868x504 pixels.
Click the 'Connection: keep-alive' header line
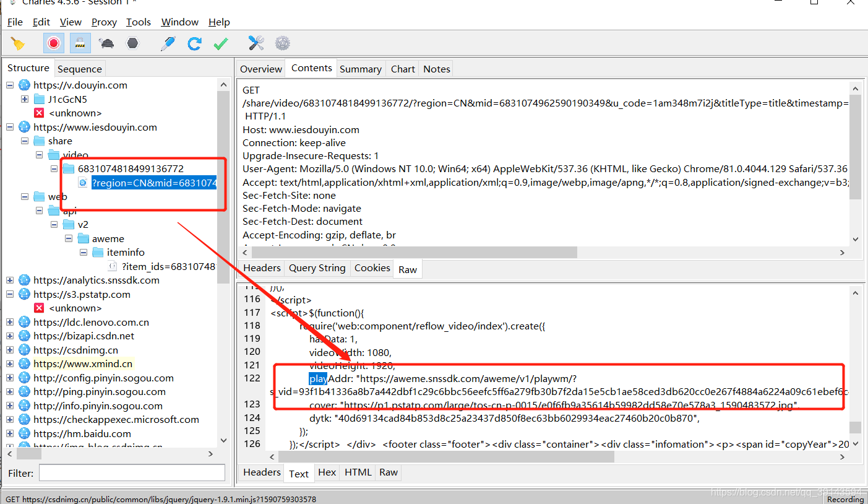pyautogui.click(x=294, y=143)
